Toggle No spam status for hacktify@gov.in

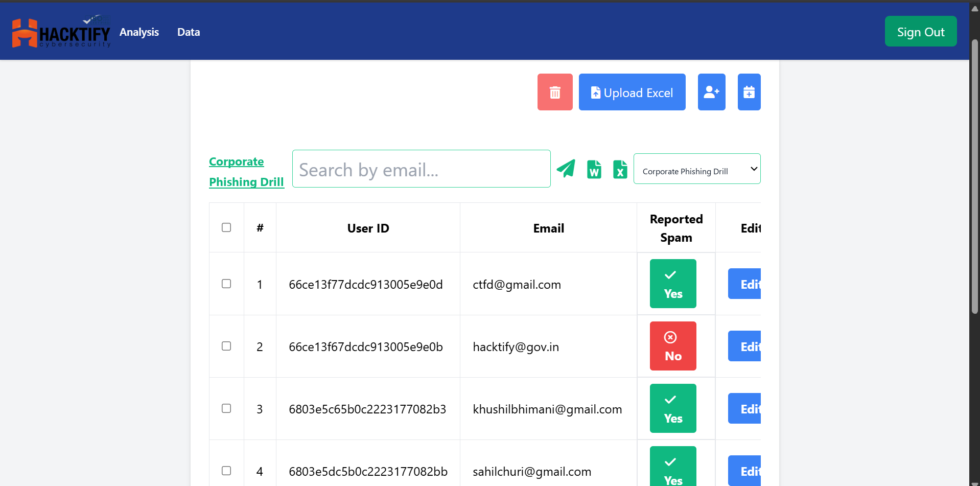coord(673,346)
